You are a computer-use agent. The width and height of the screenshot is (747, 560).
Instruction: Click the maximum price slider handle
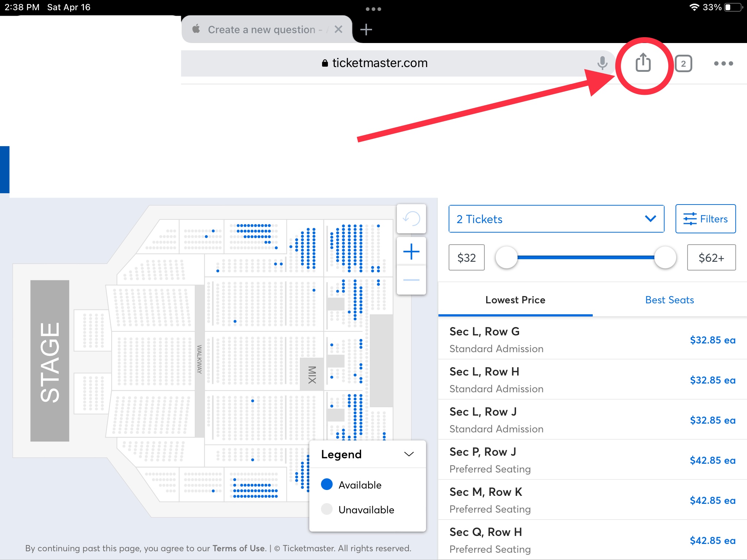(665, 257)
